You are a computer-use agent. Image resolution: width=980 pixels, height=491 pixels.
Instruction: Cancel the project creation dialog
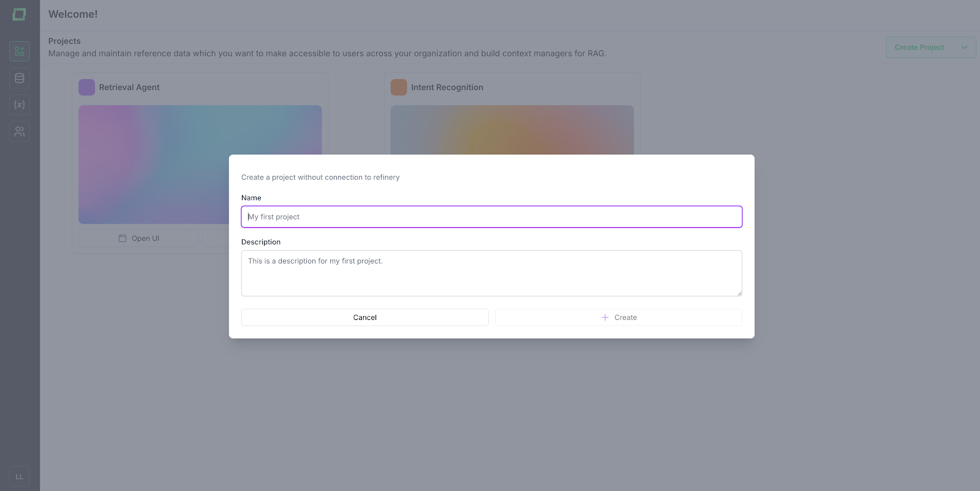(365, 318)
